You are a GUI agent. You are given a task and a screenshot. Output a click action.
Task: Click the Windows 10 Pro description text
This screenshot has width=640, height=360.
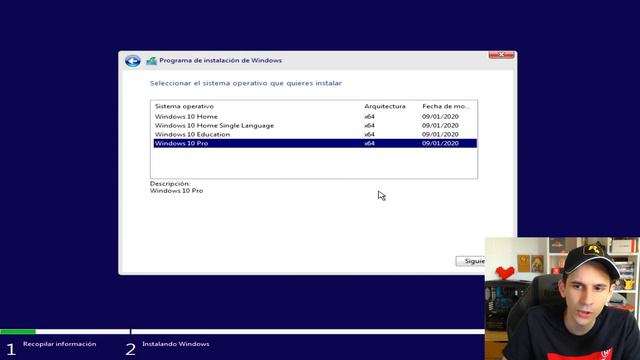(176, 191)
